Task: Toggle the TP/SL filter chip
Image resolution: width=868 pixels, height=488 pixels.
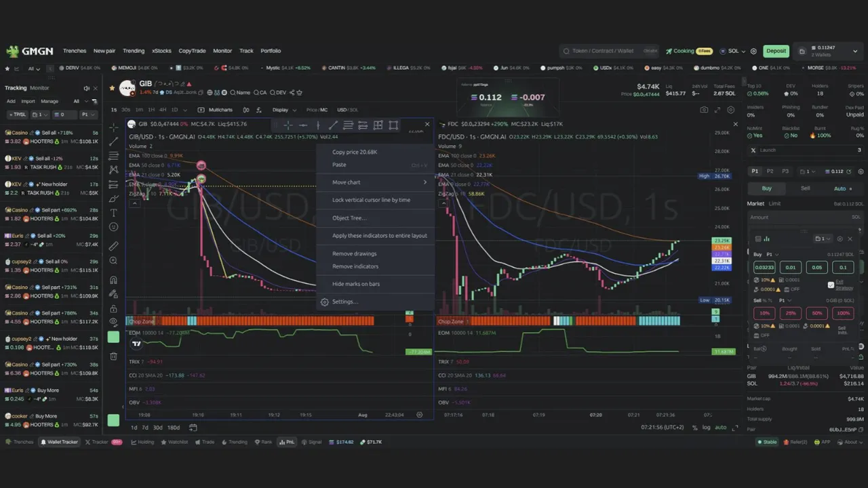Action: click(18, 115)
